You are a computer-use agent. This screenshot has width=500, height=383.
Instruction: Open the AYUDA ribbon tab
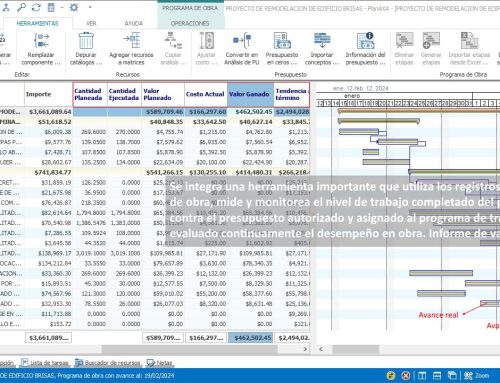pyautogui.click(x=134, y=23)
